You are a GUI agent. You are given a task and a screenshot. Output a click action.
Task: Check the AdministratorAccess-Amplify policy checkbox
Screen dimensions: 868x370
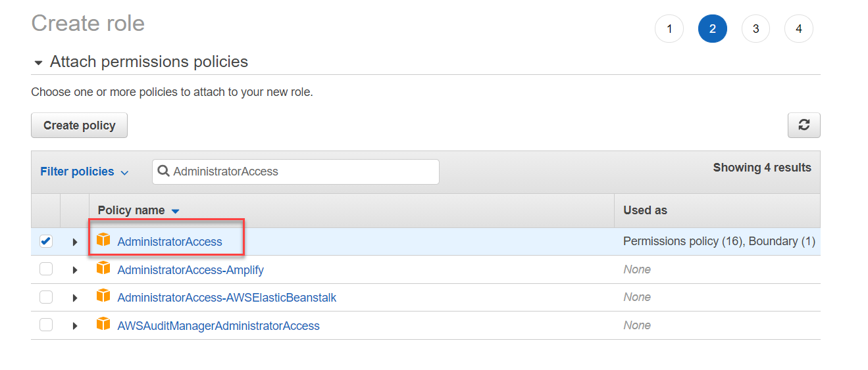[45, 269]
